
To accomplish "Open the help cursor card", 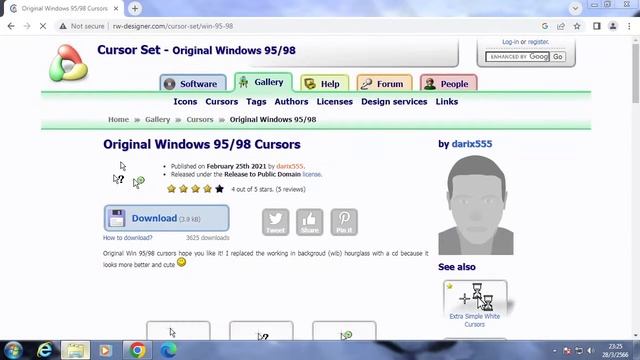I will point(261,331).
